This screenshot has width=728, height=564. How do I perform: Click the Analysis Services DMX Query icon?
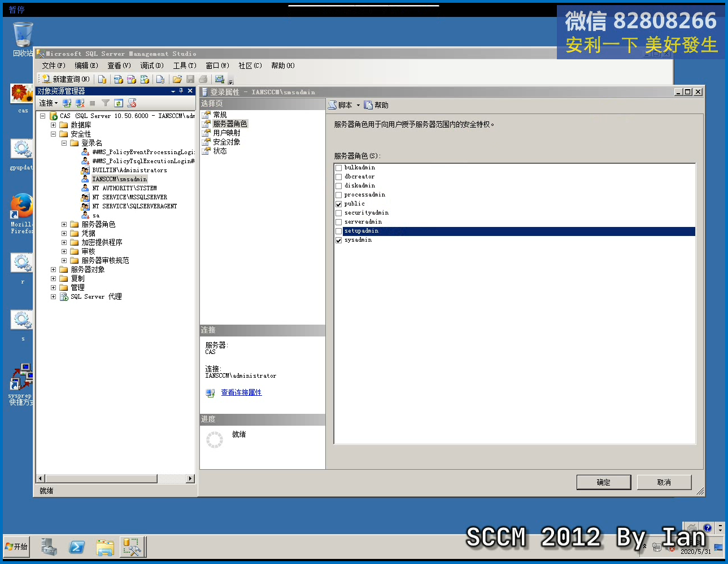point(132,79)
